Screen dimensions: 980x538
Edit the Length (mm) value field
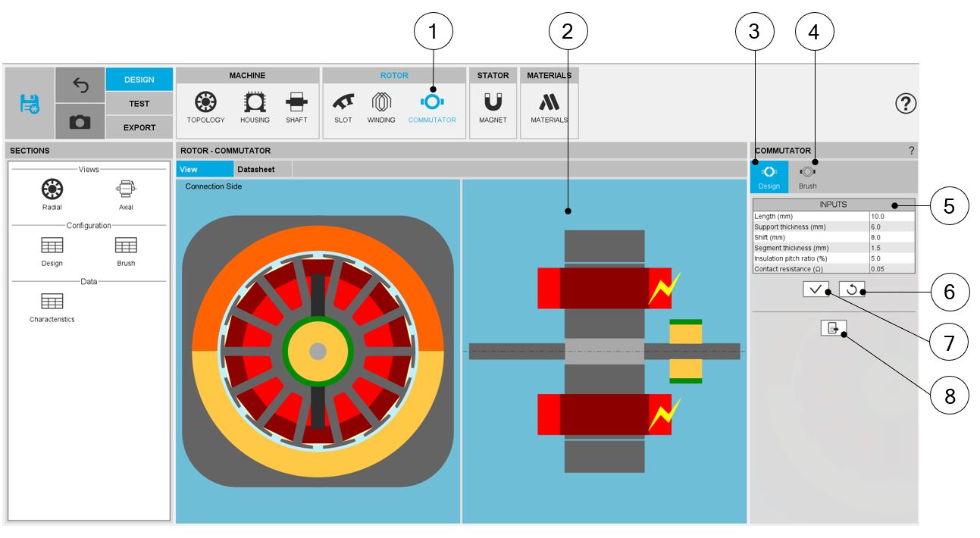(891, 217)
